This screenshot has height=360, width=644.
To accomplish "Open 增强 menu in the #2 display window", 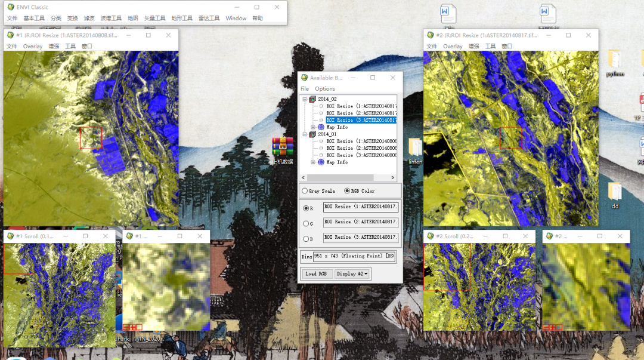I will [474, 46].
